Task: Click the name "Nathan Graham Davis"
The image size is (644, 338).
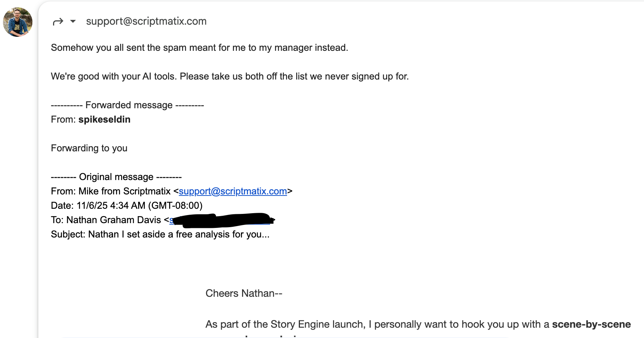Action: tap(113, 220)
